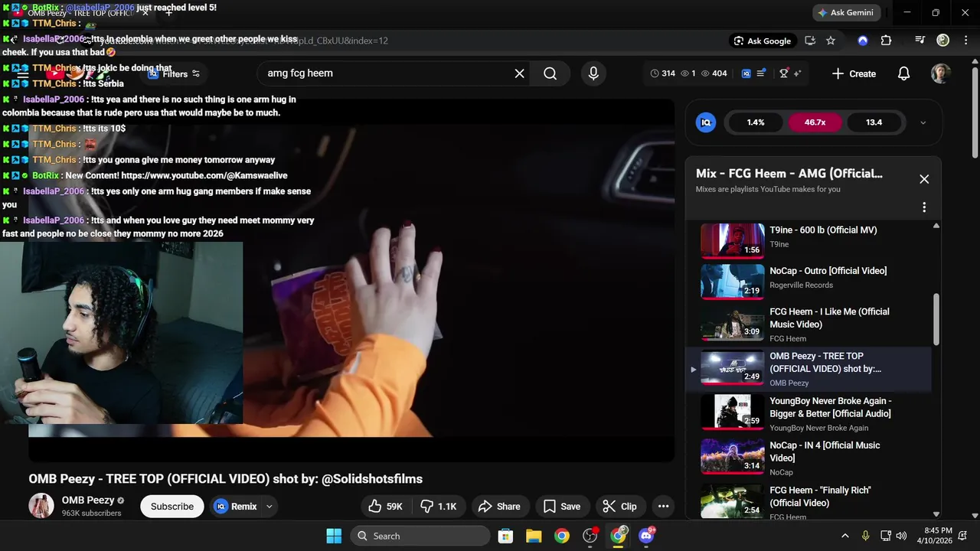Open the vidIQ list icon in toolbar

tap(761, 73)
